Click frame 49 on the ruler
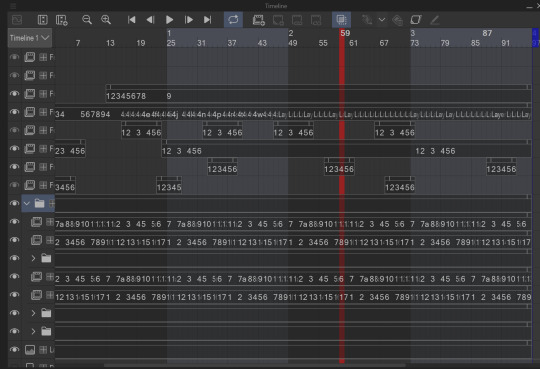The height and width of the screenshot is (369, 540). coord(293,43)
